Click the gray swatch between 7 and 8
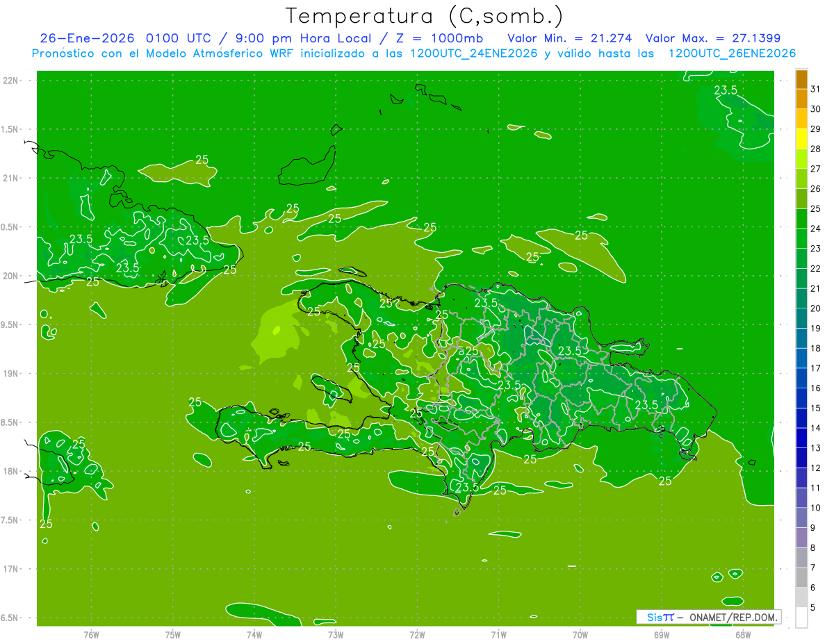Image resolution: width=834 pixels, height=644 pixels. pos(802,558)
